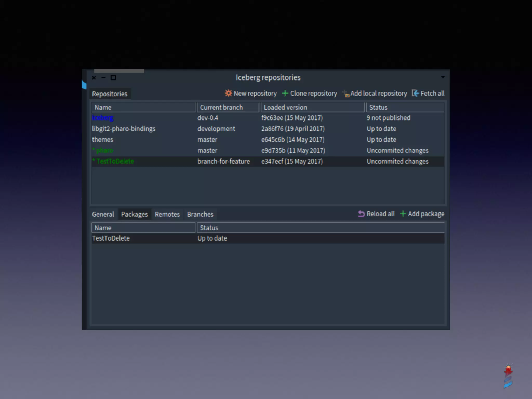This screenshot has height=399, width=532.
Task: Open the window menu dropdown arrow
Action: pos(443,77)
